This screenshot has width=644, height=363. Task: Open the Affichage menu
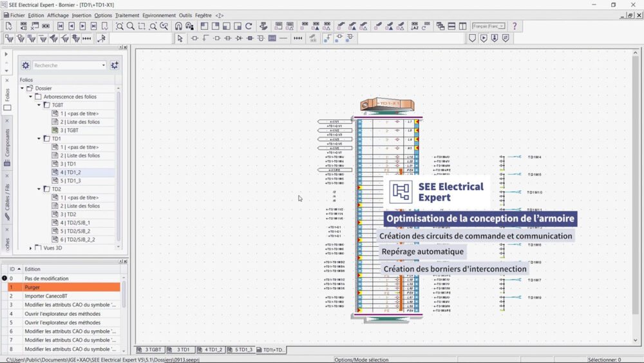coord(57,15)
